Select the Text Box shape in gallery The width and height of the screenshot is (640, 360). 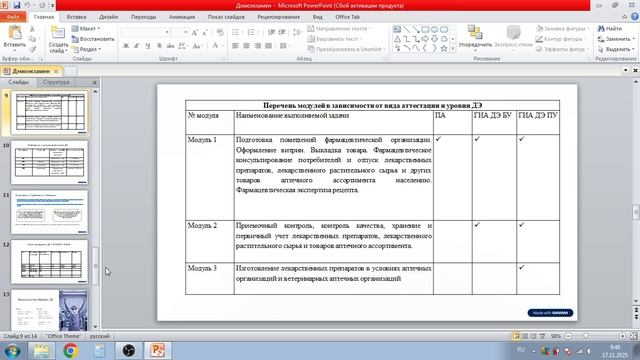click(397, 29)
